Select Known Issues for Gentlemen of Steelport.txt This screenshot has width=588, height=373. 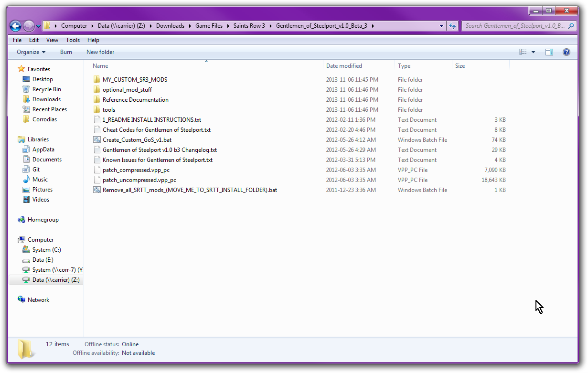tap(158, 160)
